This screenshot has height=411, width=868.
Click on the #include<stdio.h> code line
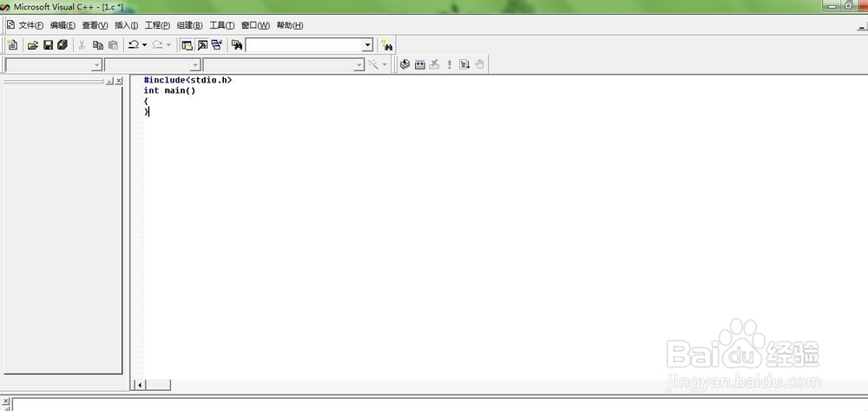coord(187,80)
